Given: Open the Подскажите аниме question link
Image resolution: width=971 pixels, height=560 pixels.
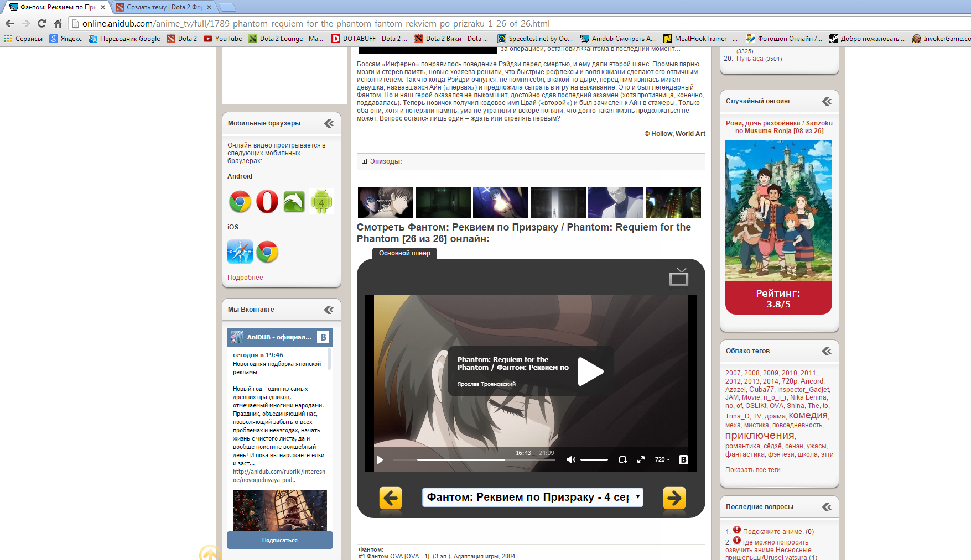Looking at the screenshot, I should (773, 532).
